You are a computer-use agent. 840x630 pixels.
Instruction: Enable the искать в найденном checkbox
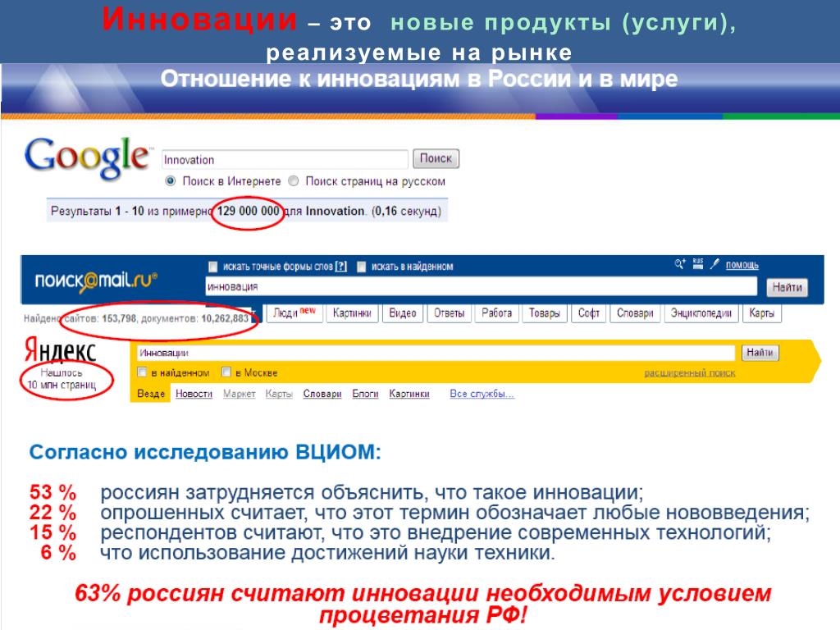pyautogui.click(x=362, y=267)
